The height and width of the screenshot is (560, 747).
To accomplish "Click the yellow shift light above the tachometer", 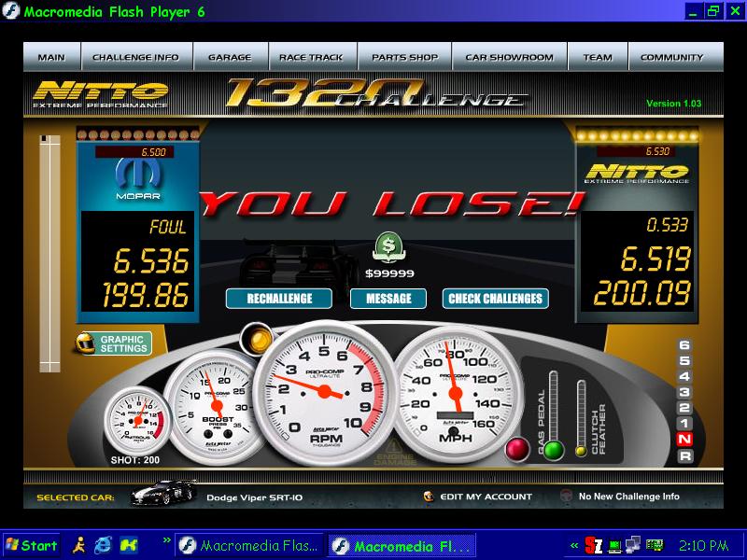I will (x=258, y=339).
